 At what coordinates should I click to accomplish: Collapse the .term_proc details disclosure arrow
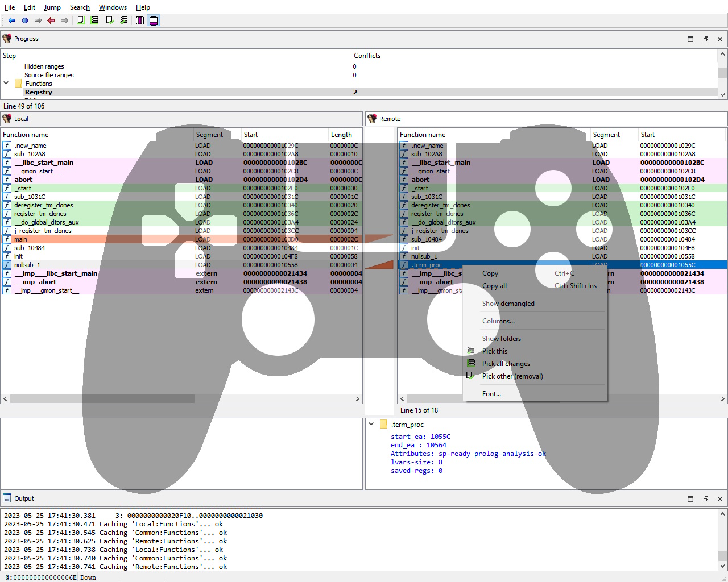click(x=371, y=424)
